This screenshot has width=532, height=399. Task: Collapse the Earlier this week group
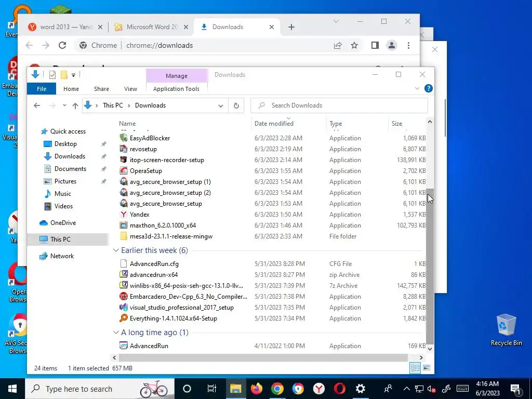click(x=116, y=250)
